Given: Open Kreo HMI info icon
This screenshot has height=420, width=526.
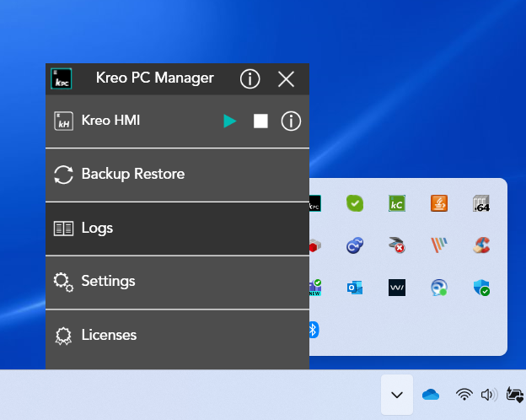Looking at the screenshot, I should [x=291, y=121].
